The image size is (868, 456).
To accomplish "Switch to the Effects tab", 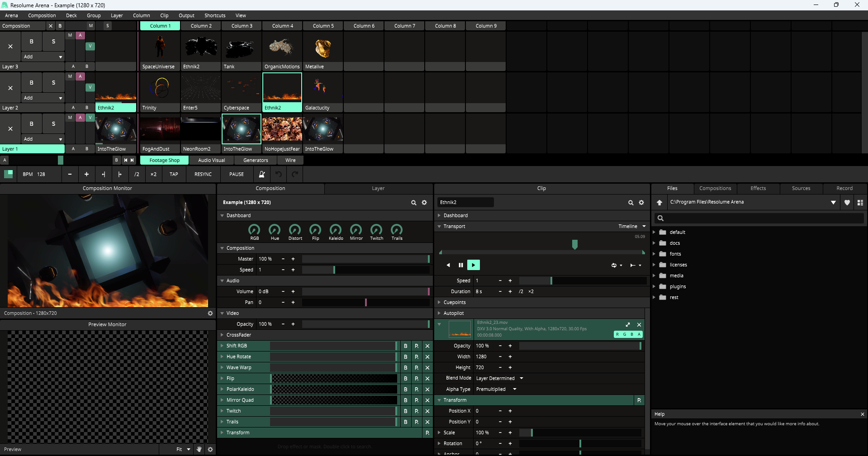I will (x=758, y=188).
